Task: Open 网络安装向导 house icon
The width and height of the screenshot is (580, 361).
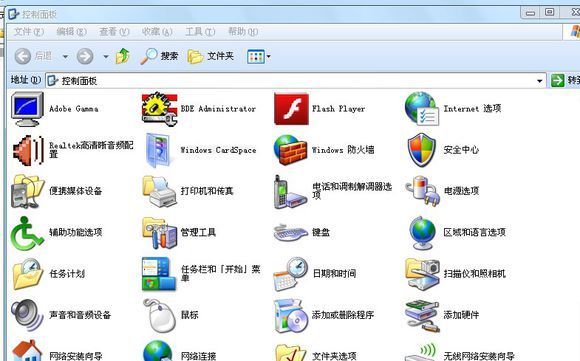Action: click(27, 351)
